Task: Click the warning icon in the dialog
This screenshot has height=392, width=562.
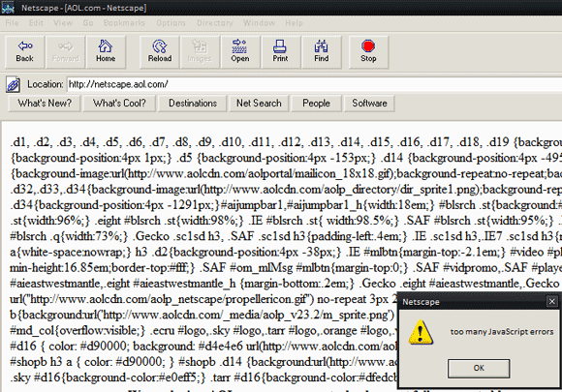Action: tap(421, 333)
